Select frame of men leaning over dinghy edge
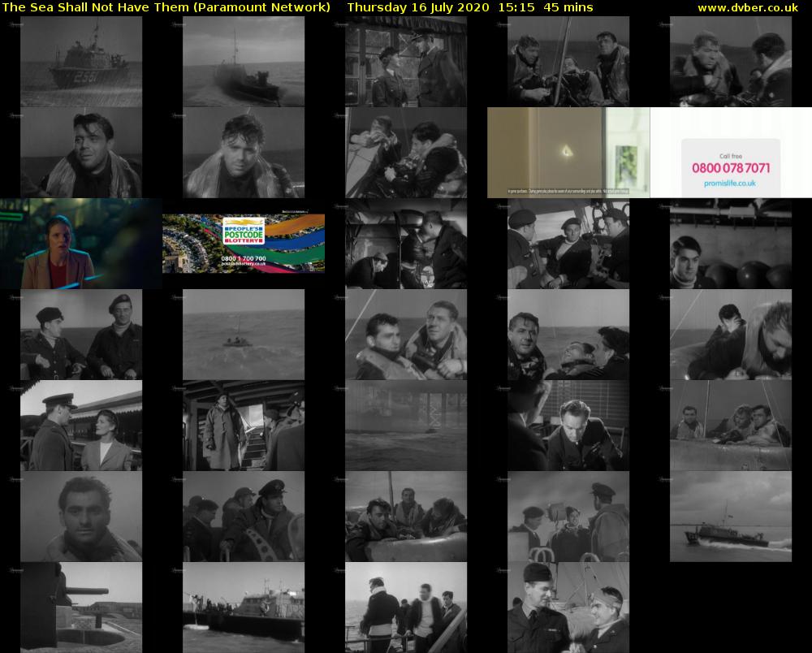 tap(406, 517)
